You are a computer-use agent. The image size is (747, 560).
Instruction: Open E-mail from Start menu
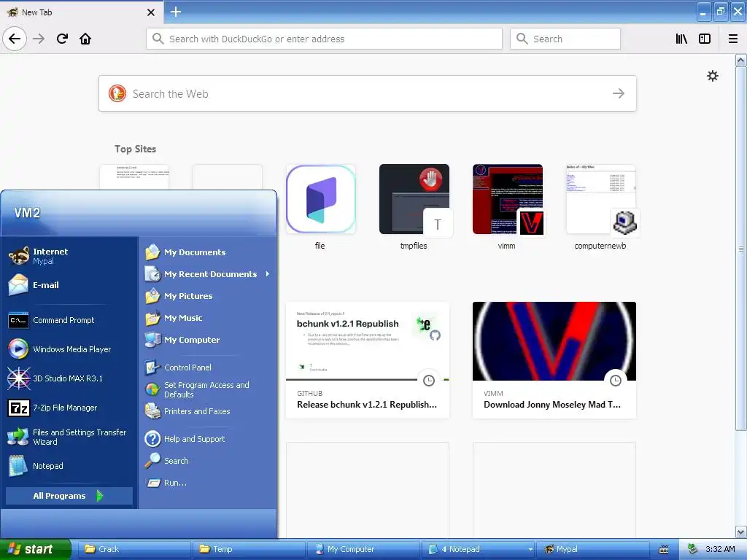[69, 285]
